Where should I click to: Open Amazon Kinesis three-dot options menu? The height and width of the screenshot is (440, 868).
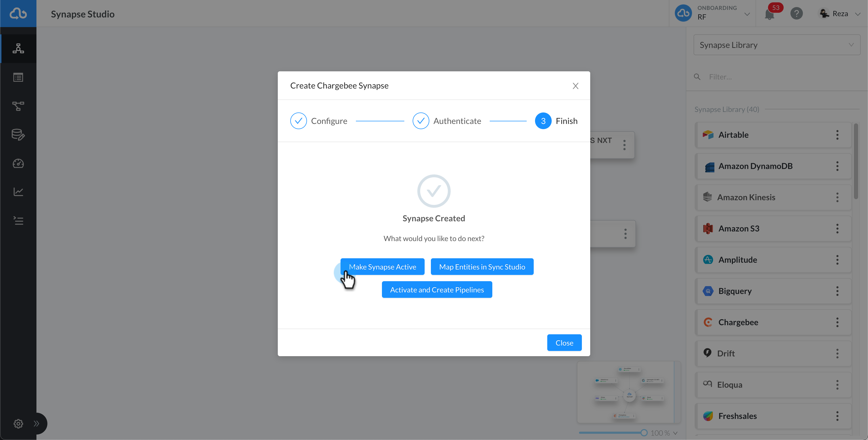coord(837,197)
